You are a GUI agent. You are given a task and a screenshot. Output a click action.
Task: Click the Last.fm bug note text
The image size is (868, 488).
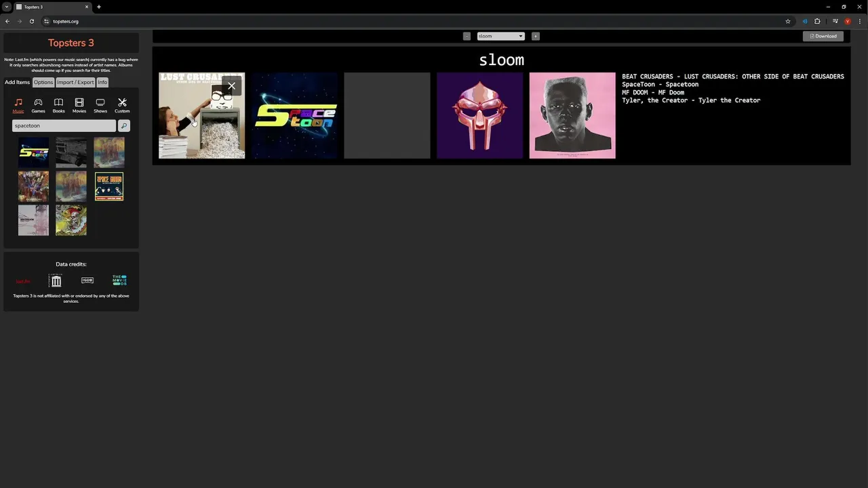tap(71, 65)
